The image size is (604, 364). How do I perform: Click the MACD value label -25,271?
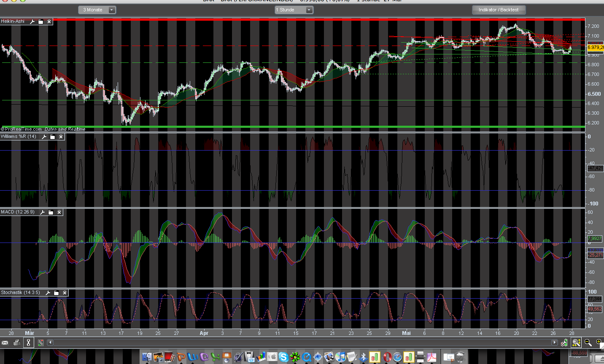pos(595,255)
